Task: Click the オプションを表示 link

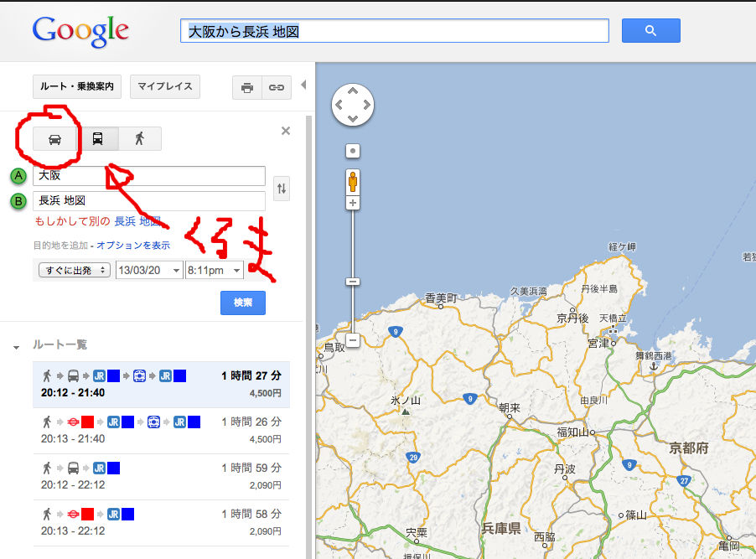Action: click(x=133, y=245)
